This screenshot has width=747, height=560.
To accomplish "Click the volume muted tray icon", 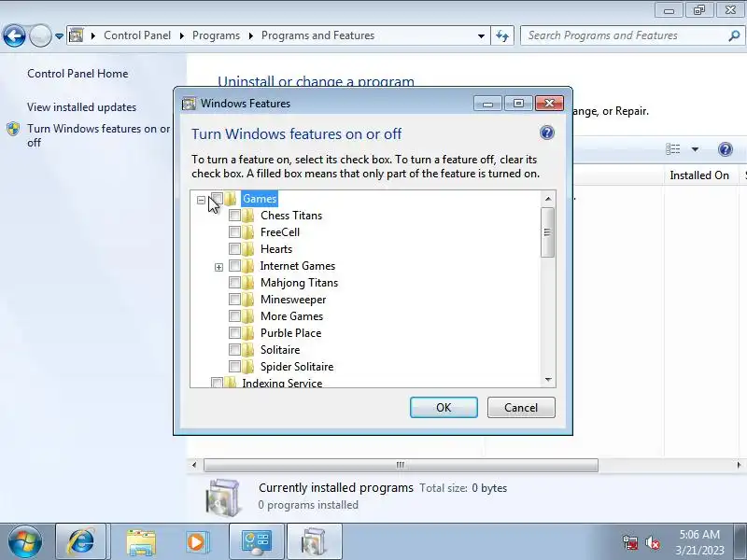I will [x=652, y=542].
